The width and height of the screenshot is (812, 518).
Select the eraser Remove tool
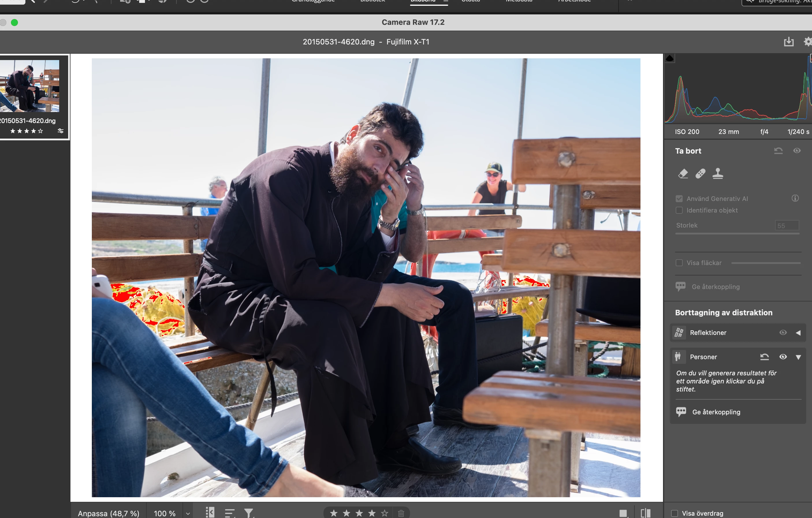pyautogui.click(x=683, y=174)
